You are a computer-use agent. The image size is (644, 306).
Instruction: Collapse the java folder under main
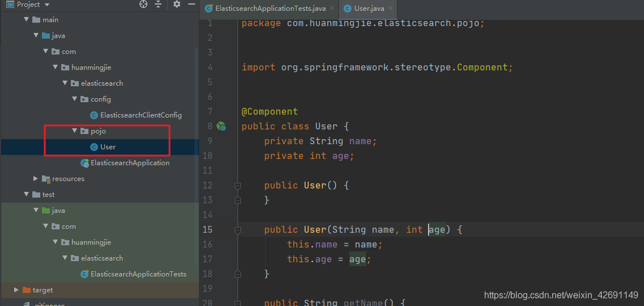(x=36, y=36)
